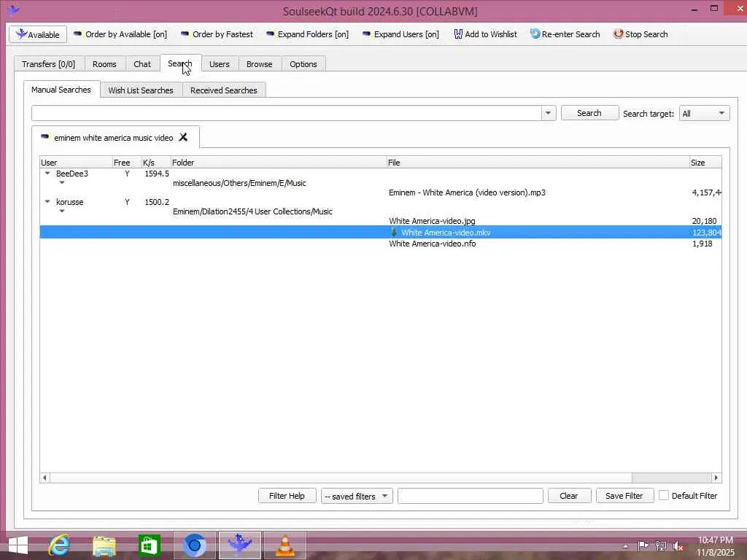Open Internet Explorer from taskbar
This screenshot has height=560, width=747.
click(60, 545)
